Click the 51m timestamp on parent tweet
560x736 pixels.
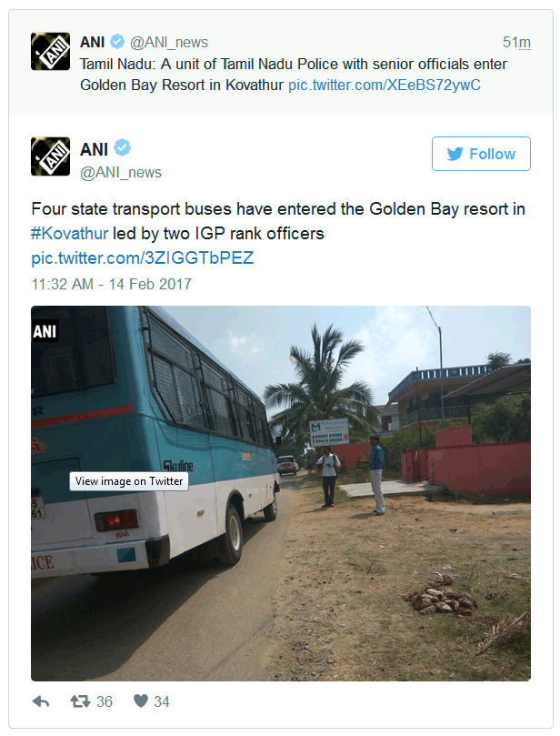[516, 42]
